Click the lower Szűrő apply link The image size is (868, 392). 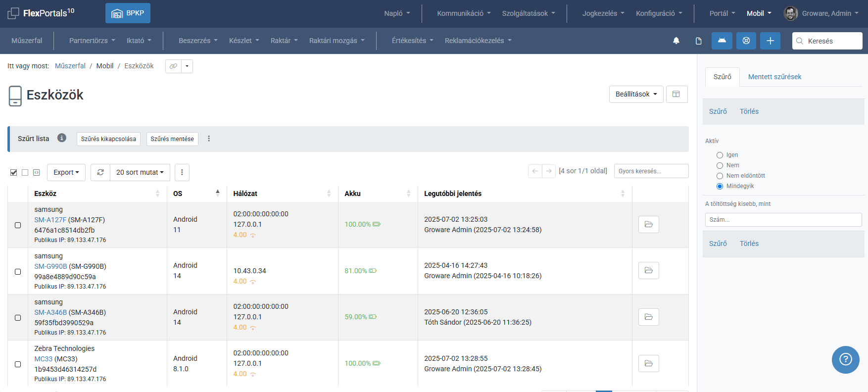click(x=718, y=244)
